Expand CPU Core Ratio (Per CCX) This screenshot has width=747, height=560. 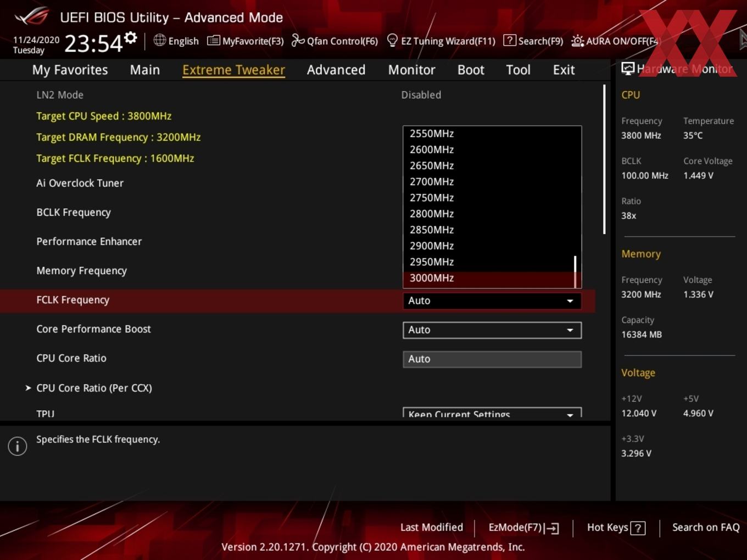(94, 388)
